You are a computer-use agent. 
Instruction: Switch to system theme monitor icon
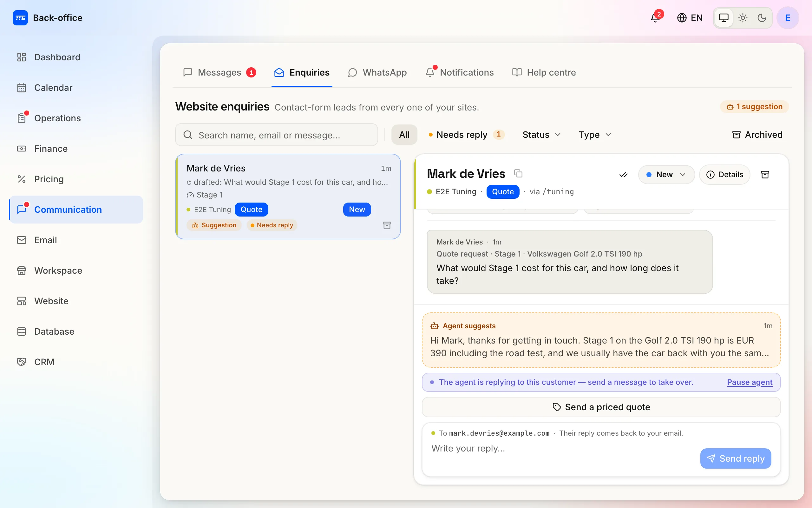pyautogui.click(x=724, y=18)
